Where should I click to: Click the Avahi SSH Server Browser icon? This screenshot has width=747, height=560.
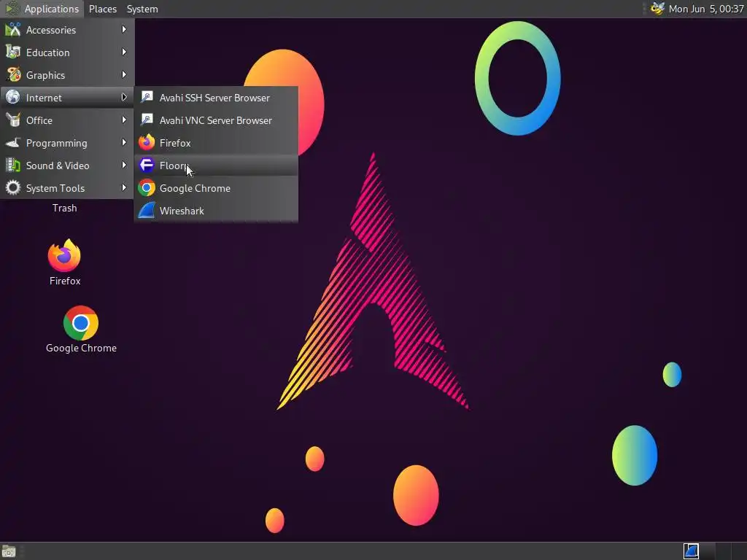[x=147, y=97]
